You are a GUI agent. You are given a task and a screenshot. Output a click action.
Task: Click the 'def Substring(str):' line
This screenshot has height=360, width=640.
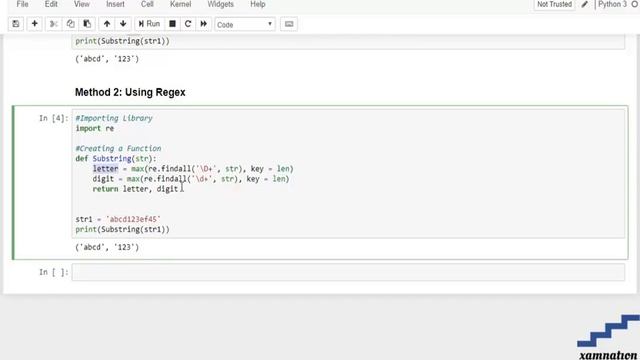116,158
